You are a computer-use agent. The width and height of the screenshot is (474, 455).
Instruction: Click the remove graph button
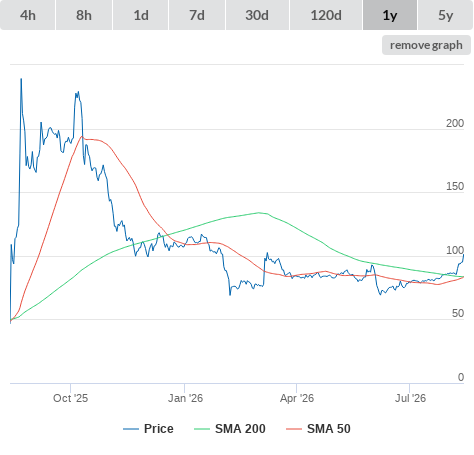[426, 45]
